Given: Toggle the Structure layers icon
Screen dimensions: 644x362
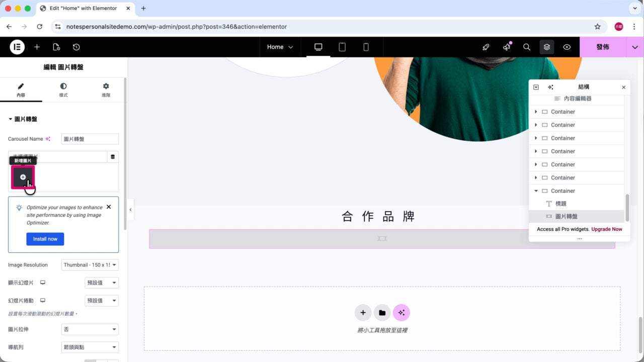Looking at the screenshot, I should pyautogui.click(x=547, y=47).
